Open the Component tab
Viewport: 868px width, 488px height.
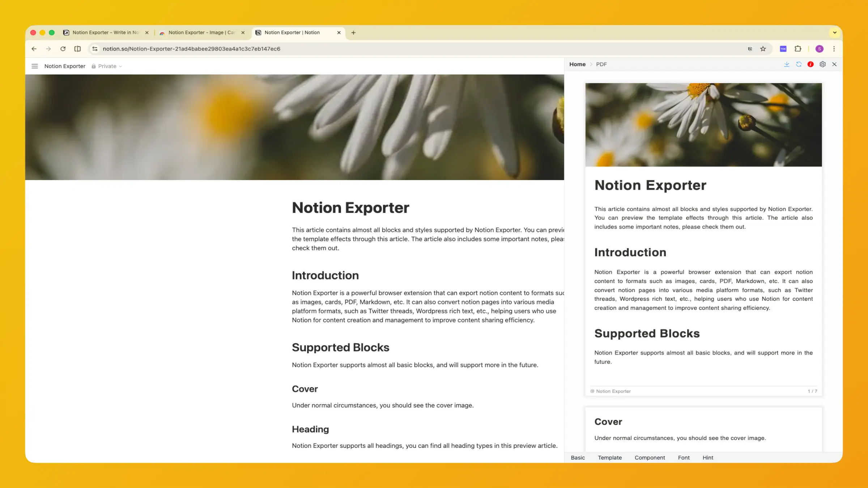(x=650, y=458)
